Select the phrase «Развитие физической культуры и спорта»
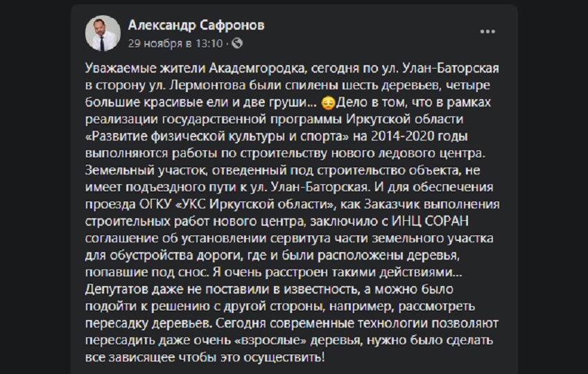This screenshot has width=588, height=374. point(217,136)
